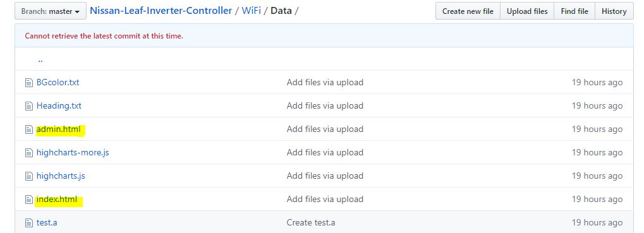Viewport: 644px width, 233px height.
Task: Open the WiFi folder breadcrumb
Action: [252, 11]
